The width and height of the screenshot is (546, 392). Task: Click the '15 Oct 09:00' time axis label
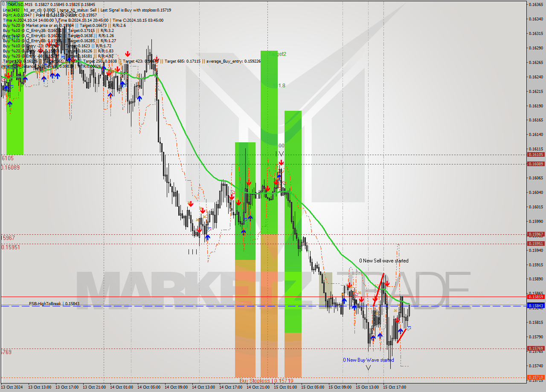(x=340, y=387)
